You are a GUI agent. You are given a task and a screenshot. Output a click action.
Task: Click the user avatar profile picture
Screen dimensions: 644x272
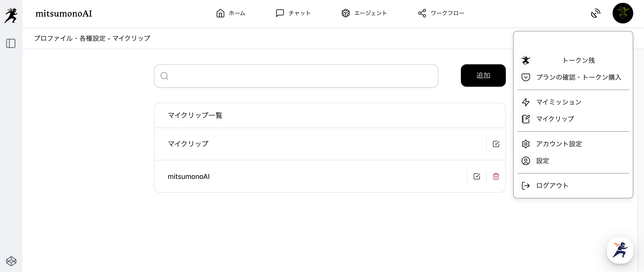[622, 13]
